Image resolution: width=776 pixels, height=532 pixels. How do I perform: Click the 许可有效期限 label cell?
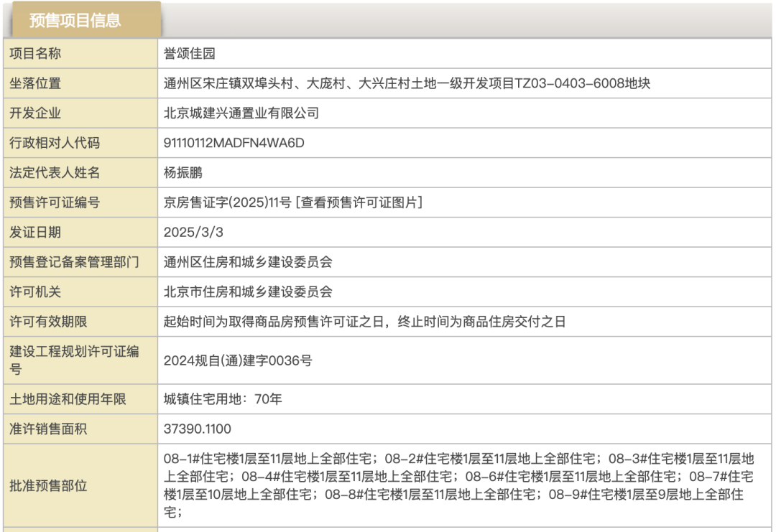80,322
